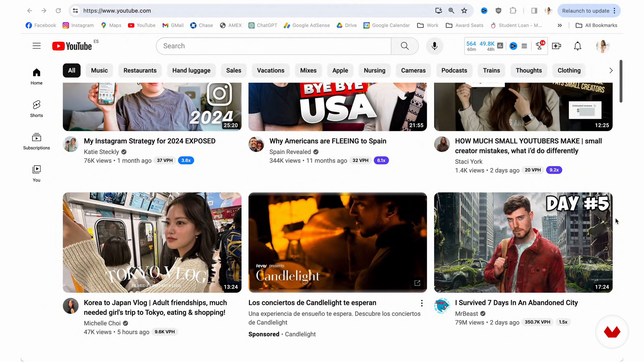This screenshot has height=362, width=644.
Task: Click Relaunch to update button
Action: tap(585, 11)
